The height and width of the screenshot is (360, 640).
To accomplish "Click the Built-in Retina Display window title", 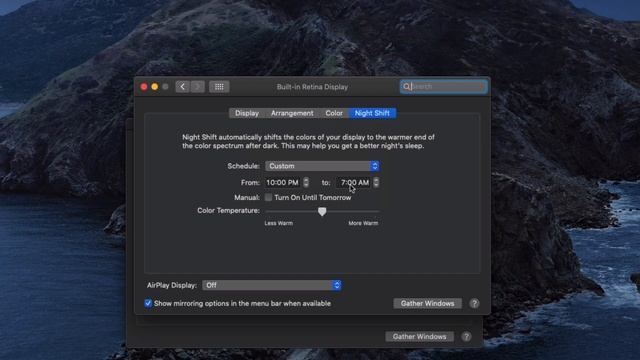I will pyautogui.click(x=312, y=87).
